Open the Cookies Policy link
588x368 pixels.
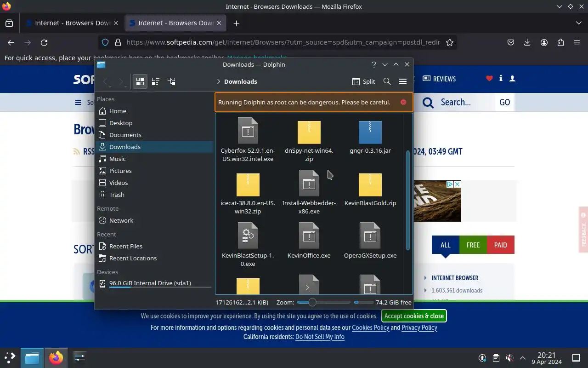[370, 328]
